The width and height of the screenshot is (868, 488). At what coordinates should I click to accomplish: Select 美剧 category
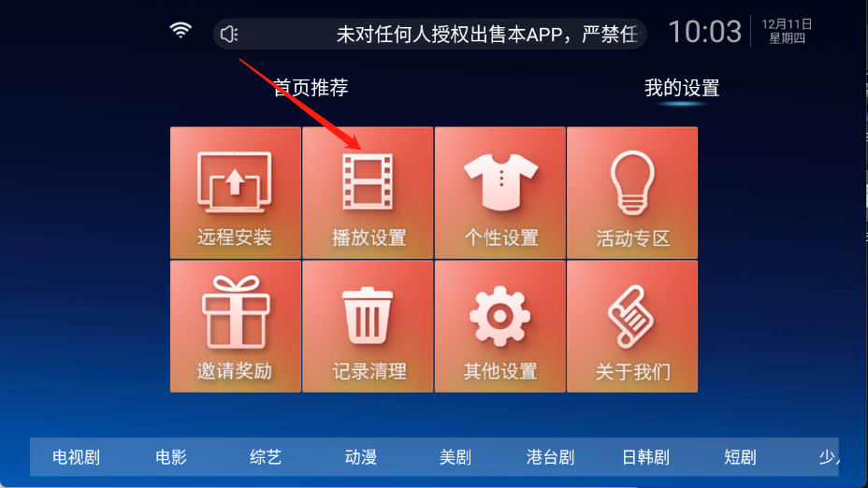pyautogui.click(x=455, y=457)
